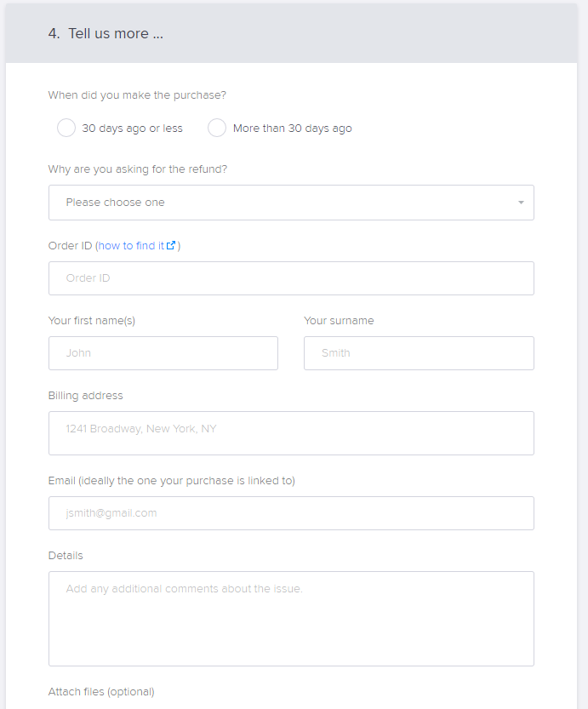Click the "Email (ideally the one...)" label

pyautogui.click(x=172, y=481)
